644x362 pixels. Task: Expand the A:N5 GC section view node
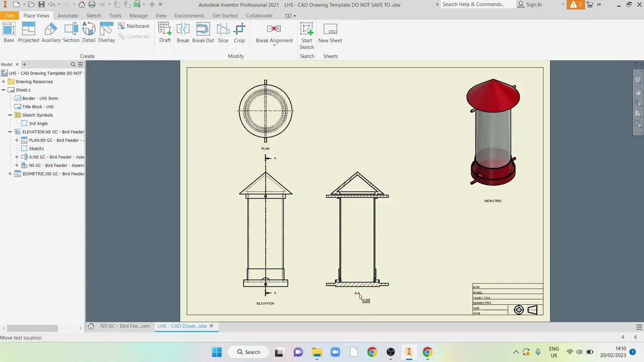17,157
